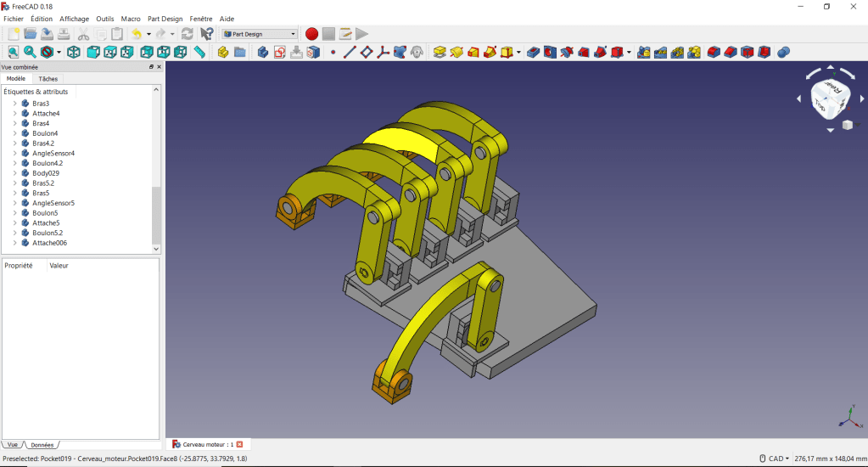Expand the Bras3 tree item
This screenshot has width=868, height=467.
point(14,104)
